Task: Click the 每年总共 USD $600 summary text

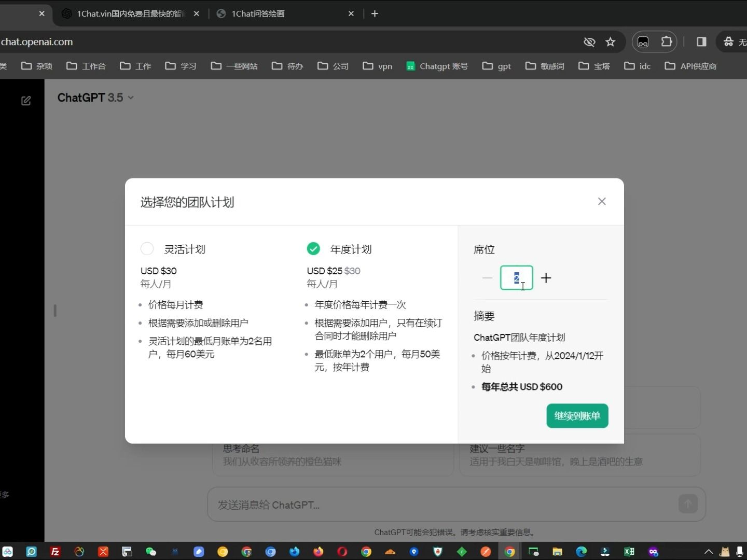Action: point(522,387)
